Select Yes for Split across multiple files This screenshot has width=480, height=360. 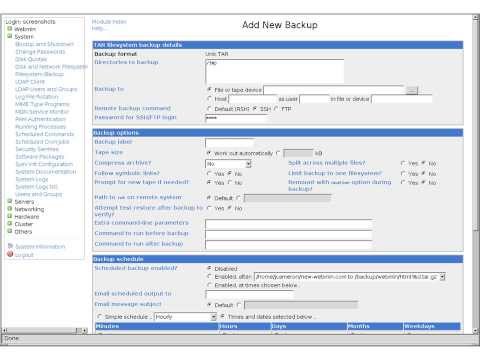[x=403, y=163]
